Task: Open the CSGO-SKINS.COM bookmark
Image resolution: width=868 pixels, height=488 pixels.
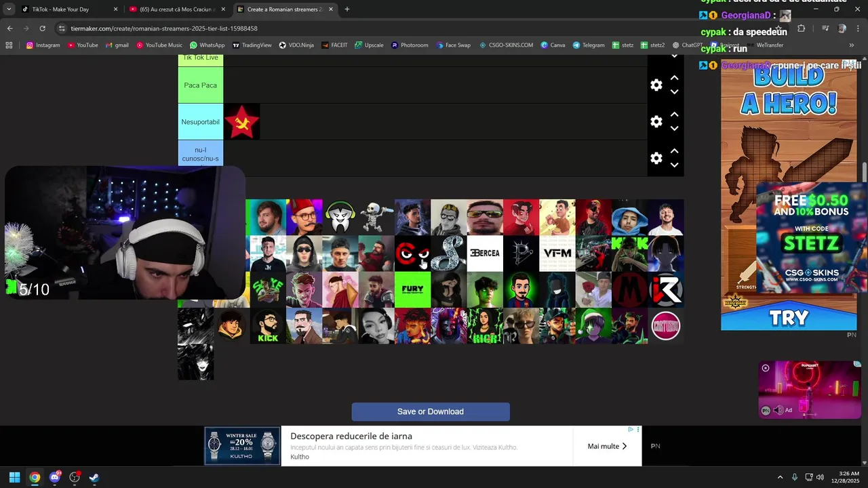Action: (506, 45)
